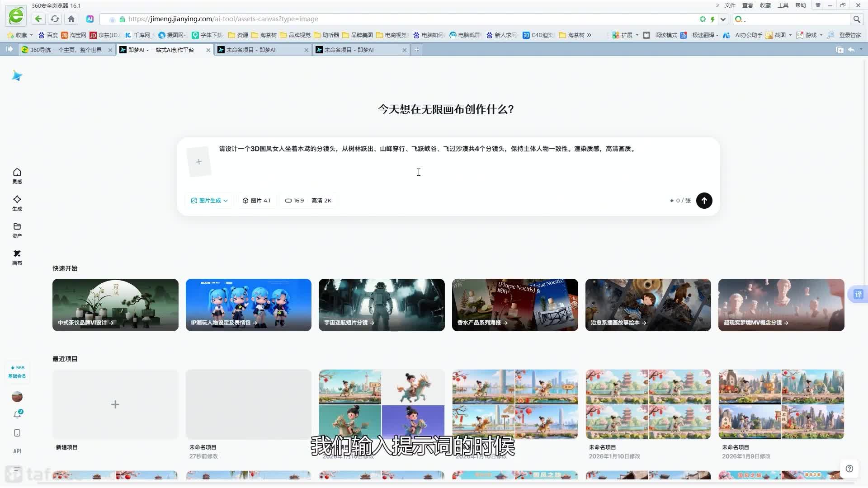Viewport: 868px width, 488px height.
Task: Reload the page with the refresh icon
Action: [55, 19]
